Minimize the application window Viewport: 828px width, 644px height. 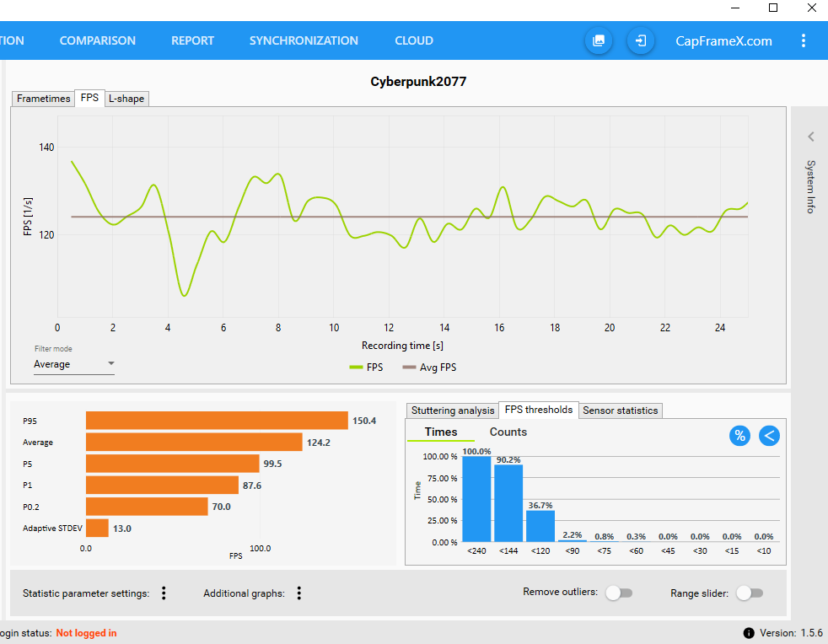pos(736,8)
